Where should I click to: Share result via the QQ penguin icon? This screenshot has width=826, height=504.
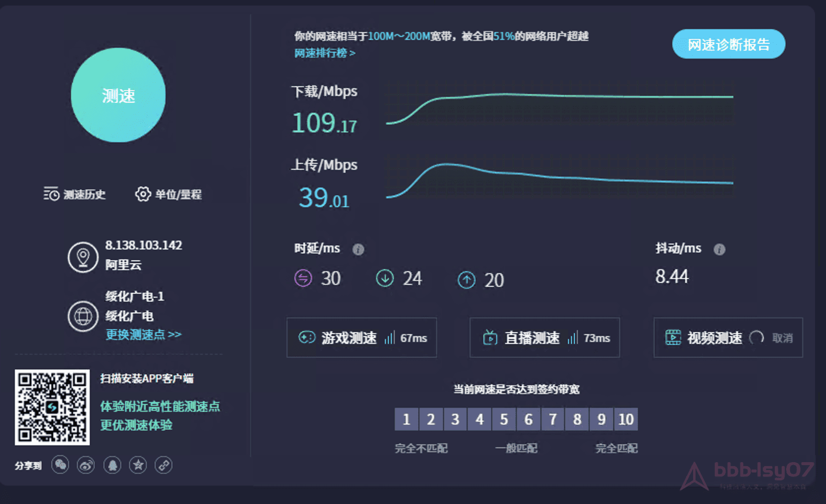pyautogui.click(x=112, y=465)
